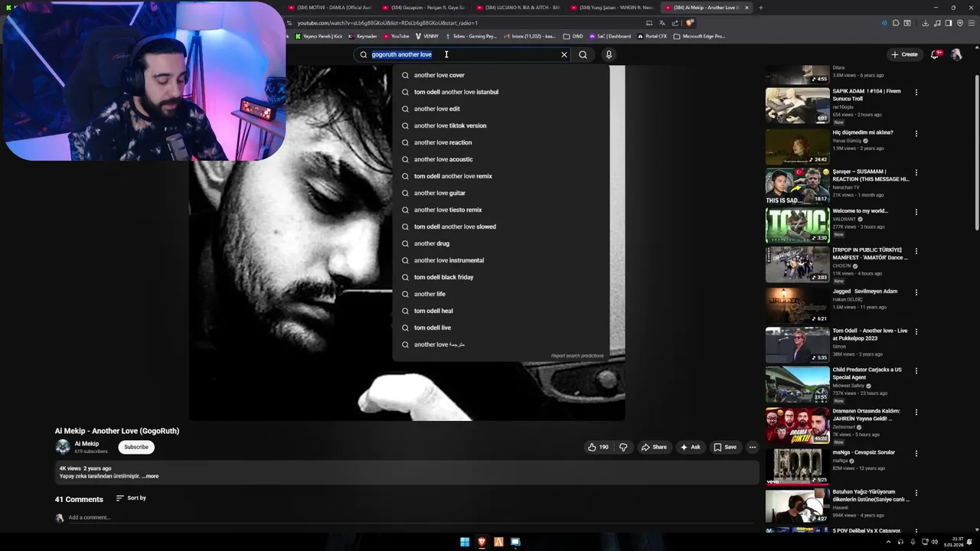The height and width of the screenshot is (551, 980).
Task: Open options for Hiç düşmedim mi aklına video
Action: [x=916, y=134]
